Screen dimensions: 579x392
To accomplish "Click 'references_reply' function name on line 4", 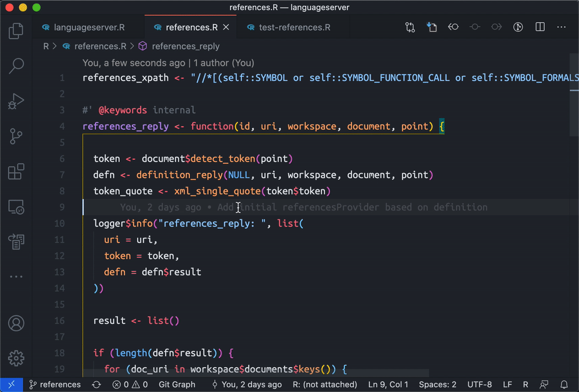I will 126,126.
